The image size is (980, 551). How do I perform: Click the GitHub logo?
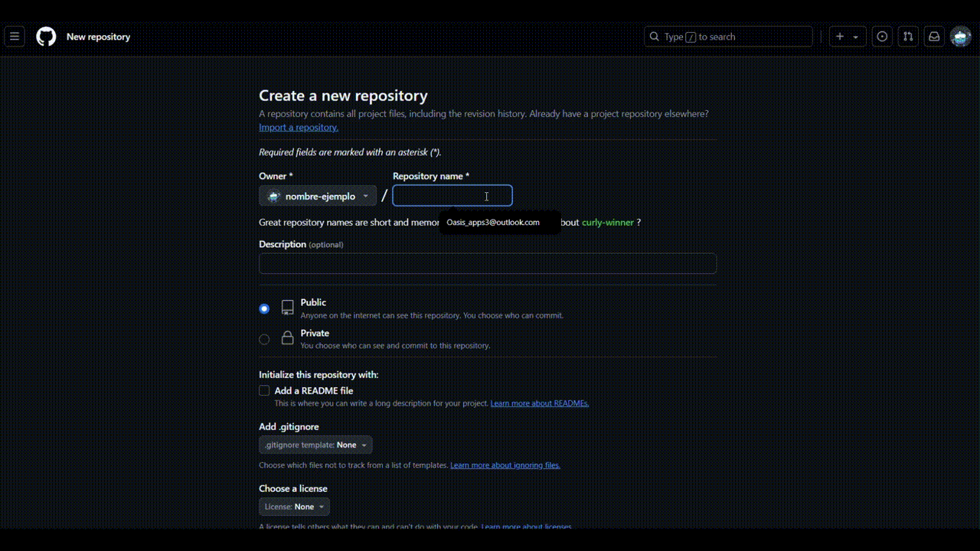[45, 36]
